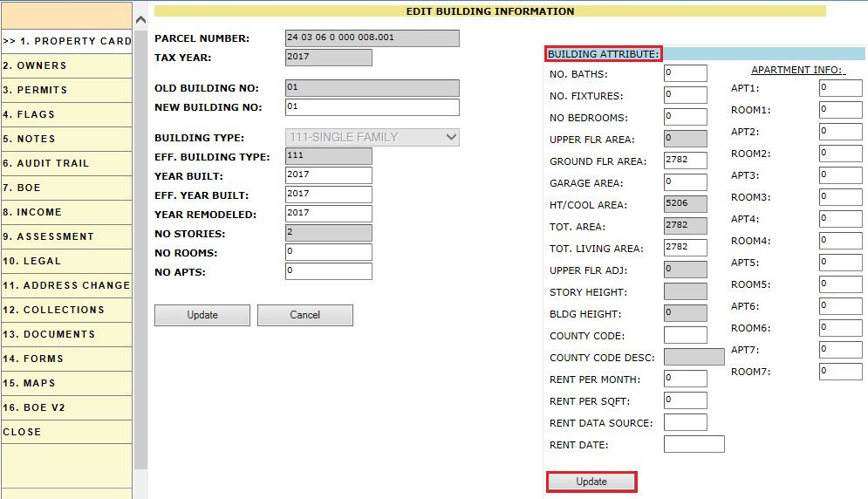This screenshot has width=868, height=499.
Task: Click the Rent Date input field
Action: click(694, 444)
